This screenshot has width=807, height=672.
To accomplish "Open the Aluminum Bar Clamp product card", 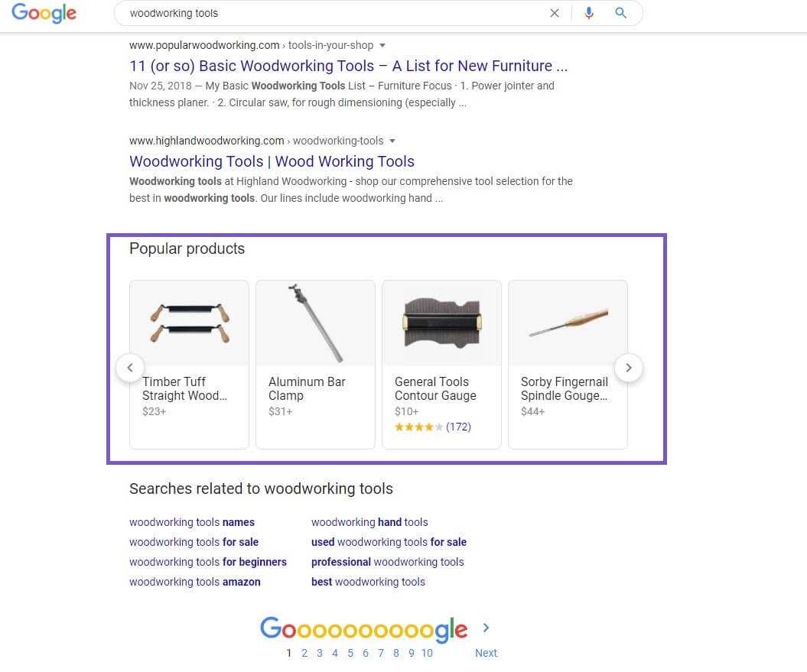I will click(x=315, y=364).
